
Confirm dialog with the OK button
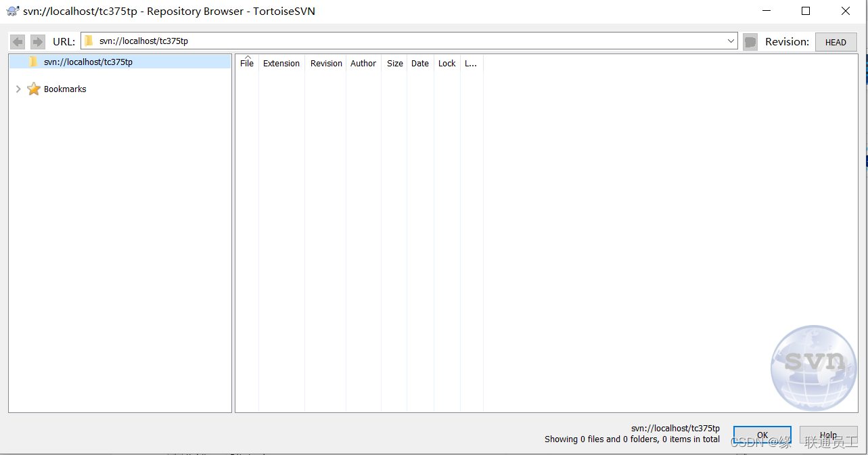point(762,436)
